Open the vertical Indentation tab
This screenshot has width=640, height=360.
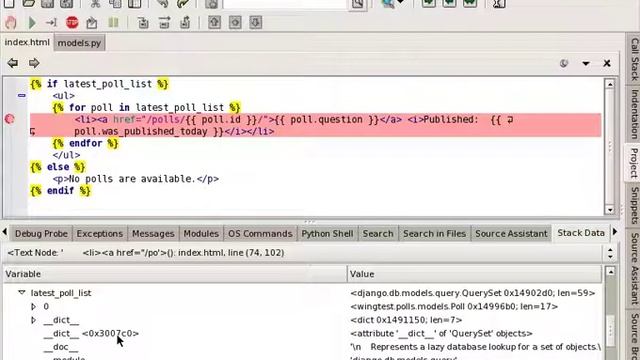(x=634, y=114)
